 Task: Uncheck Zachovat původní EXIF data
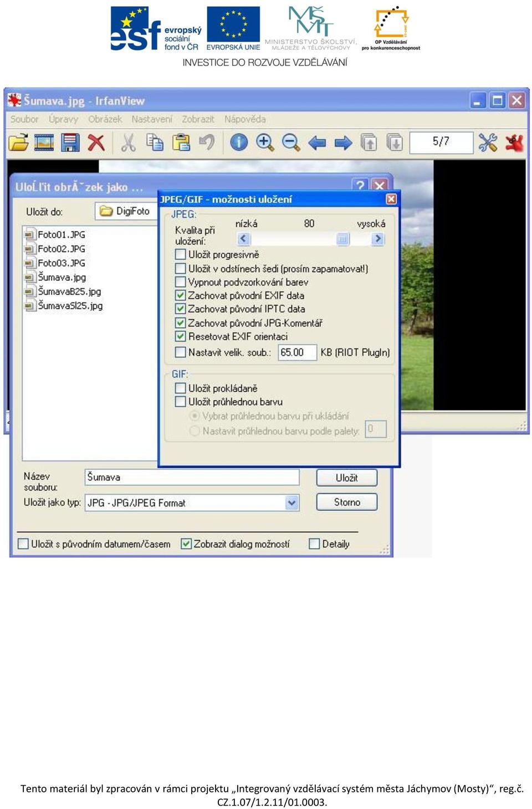point(180,295)
